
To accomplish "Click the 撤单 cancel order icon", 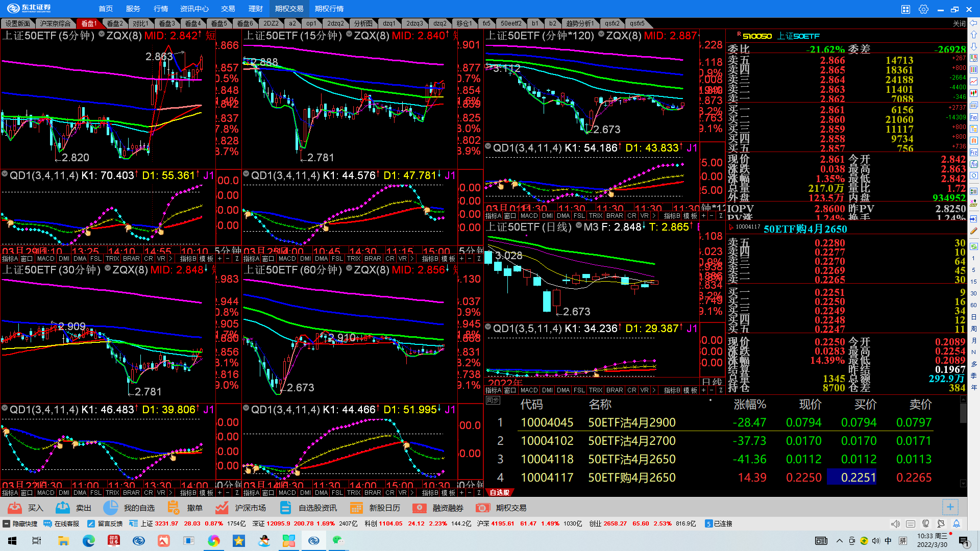I will click(174, 508).
